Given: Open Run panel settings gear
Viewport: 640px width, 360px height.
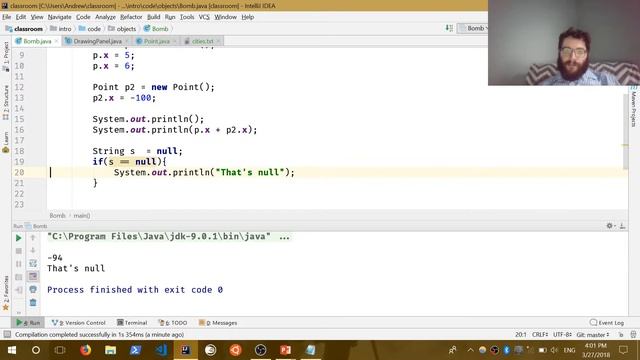Looking at the screenshot, I should pyautogui.click(x=610, y=226).
